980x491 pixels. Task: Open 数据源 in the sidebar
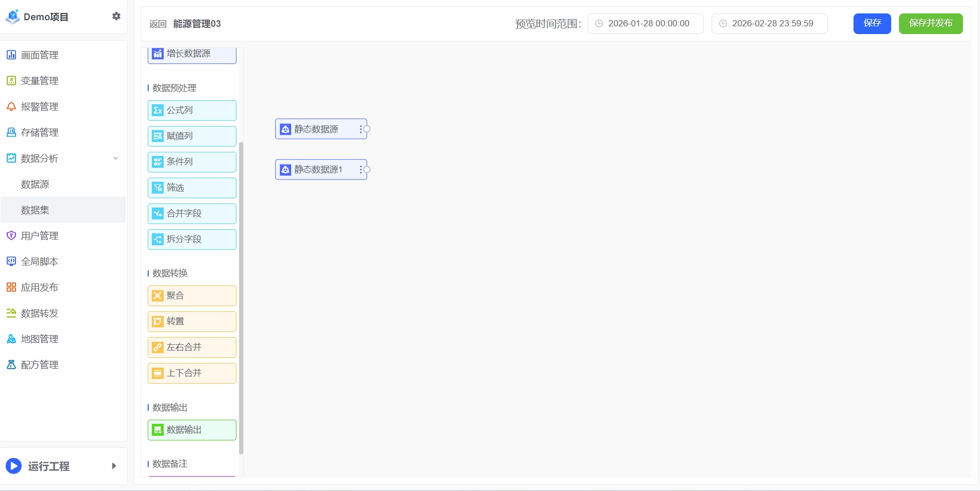pos(35,184)
